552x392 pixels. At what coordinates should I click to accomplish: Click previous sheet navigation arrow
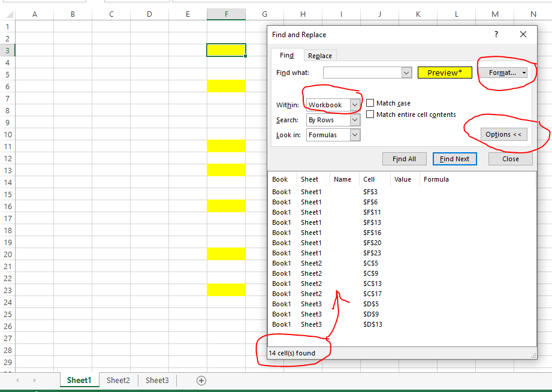[17, 381]
